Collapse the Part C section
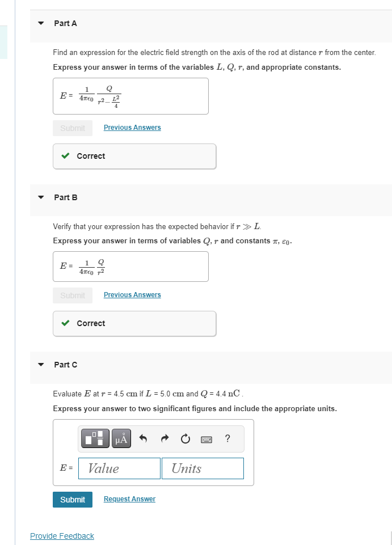The height and width of the screenshot is (545, 392). click(x=40, y=365)
